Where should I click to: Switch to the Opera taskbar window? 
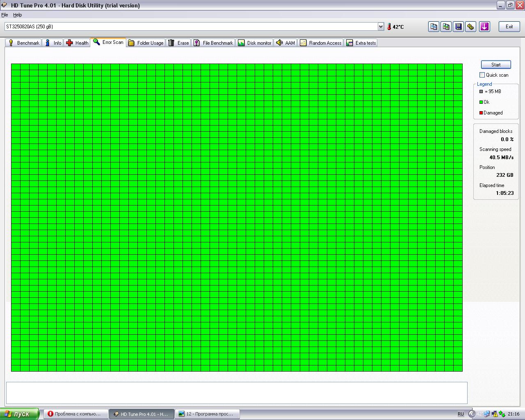[x=76, y=414]
